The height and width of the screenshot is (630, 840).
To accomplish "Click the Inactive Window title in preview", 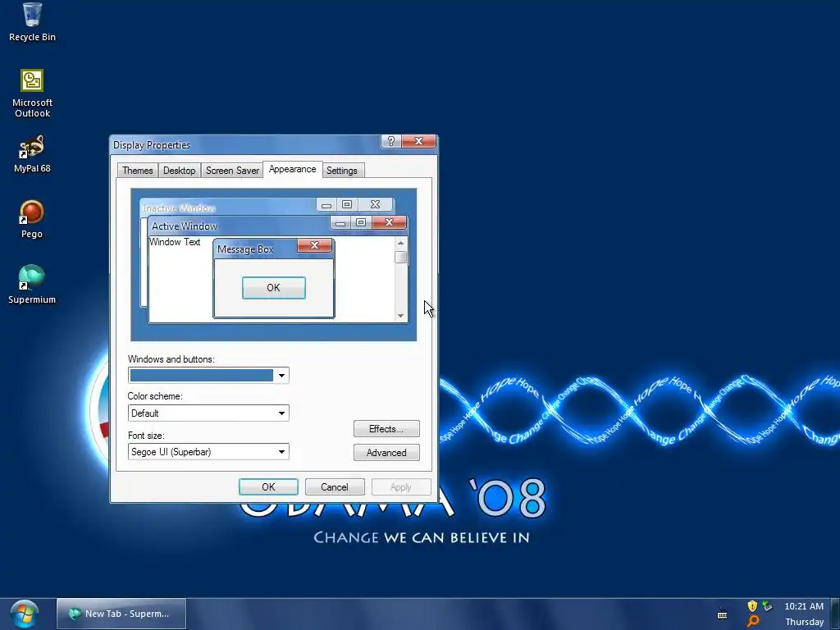I will [179, 208].
